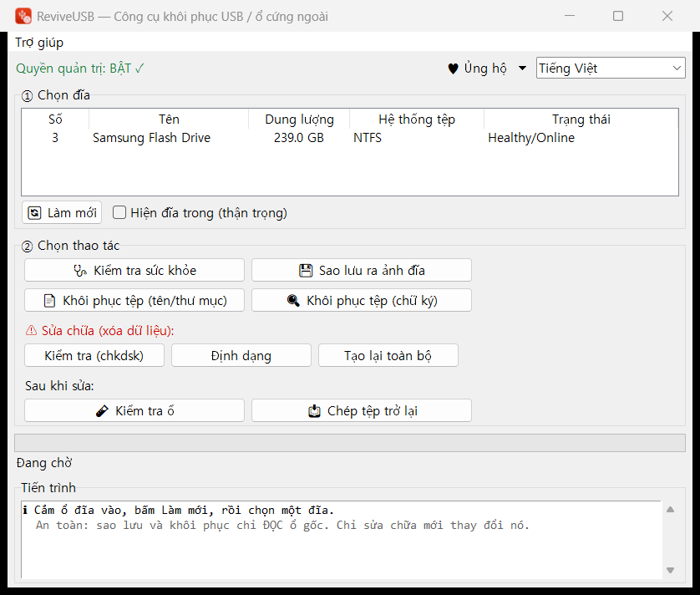Click the floppy disk backup icon
This screenshot has width=700, height=595.
click(306, 271)
